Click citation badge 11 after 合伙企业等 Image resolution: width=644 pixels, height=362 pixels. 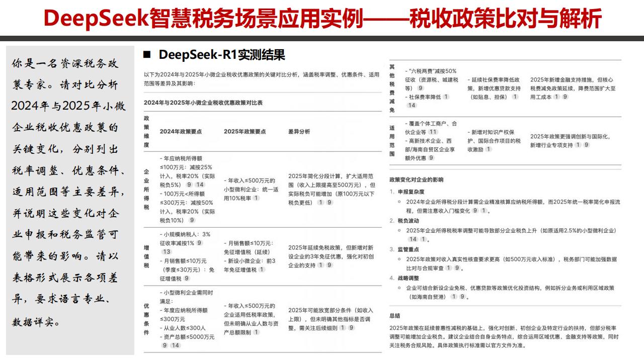(433, 132)
